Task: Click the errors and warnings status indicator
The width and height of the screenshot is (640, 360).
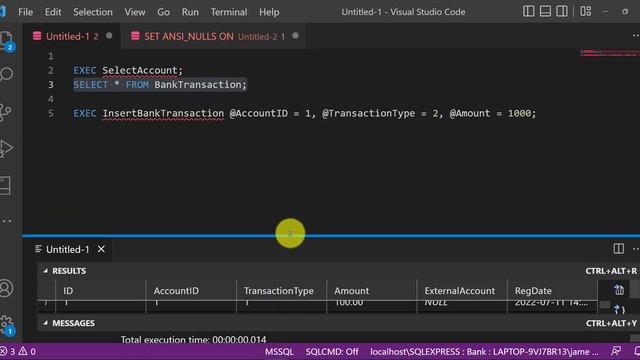Action: (x=18, y=351)
